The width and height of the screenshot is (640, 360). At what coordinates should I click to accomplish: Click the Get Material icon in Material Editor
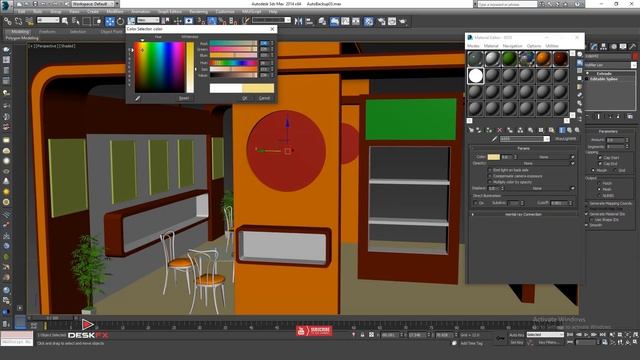pyautogui.click(x=471, y=130)
